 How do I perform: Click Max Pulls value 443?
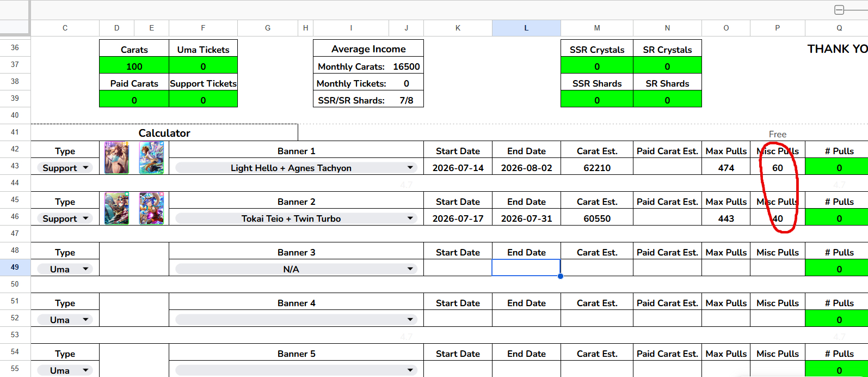click(x=726, y=218)
